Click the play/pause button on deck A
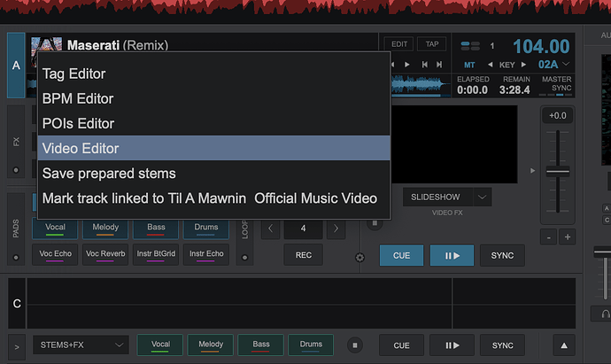The image size is (611, 364). (x=452, y=256)
